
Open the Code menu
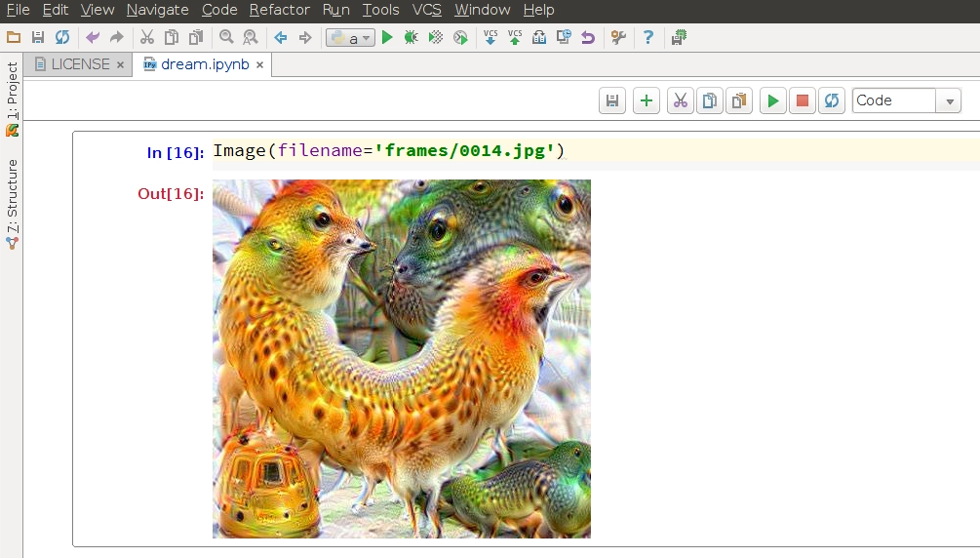click(x=219, y=10)
